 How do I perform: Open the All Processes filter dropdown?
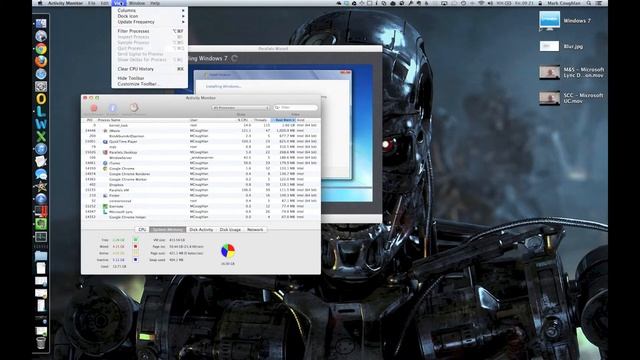point(240,108)
